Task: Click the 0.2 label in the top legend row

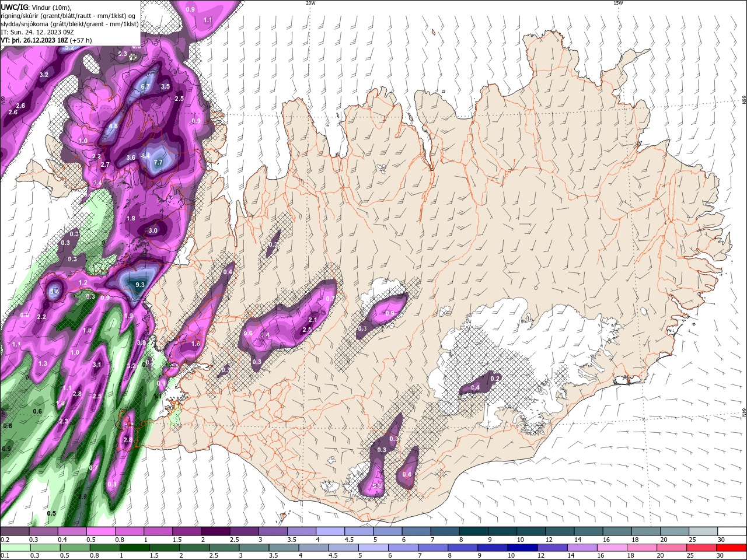Action: (5, 540)
